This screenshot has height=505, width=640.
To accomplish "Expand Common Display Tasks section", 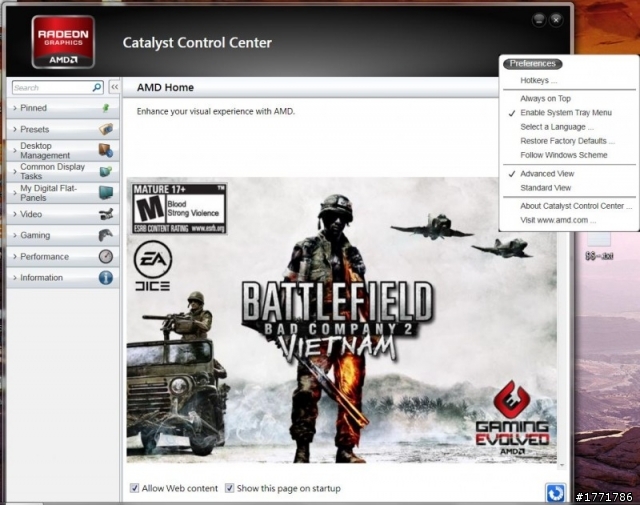I will coord(63,171).
